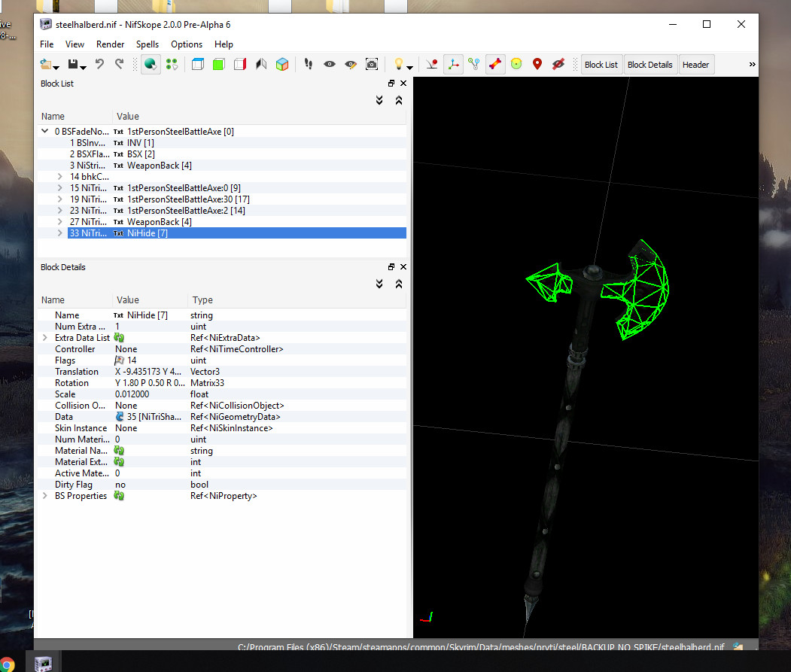Click the Scale value 0.012000

click(x=132, y=394)
